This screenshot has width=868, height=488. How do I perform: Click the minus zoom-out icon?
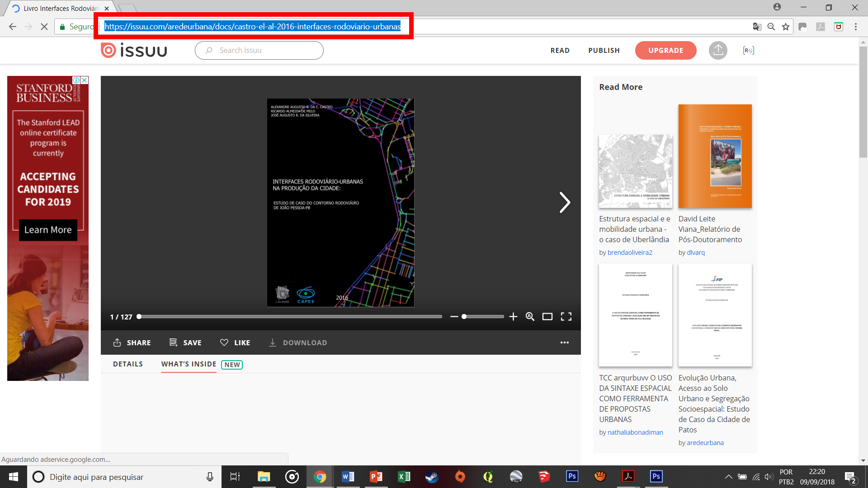coord(454,317)
